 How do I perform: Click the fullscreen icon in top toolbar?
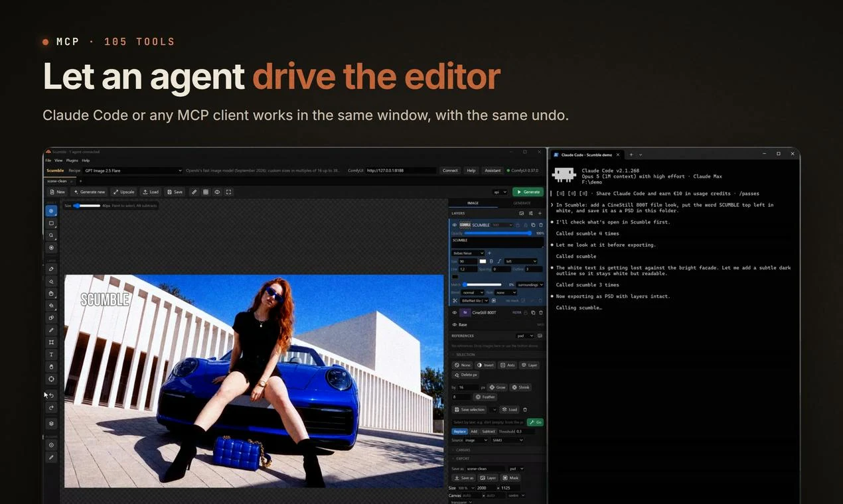228,192
